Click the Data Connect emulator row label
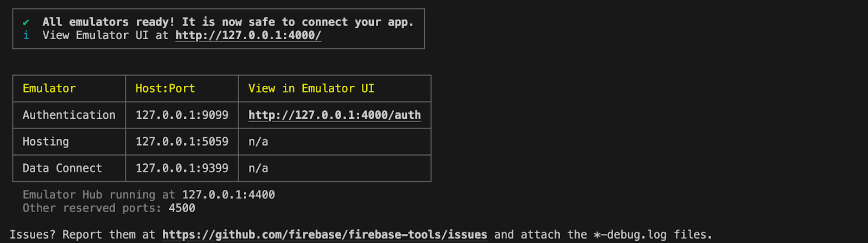Viewport: 868px width, 243px height. tap(62, 168)
